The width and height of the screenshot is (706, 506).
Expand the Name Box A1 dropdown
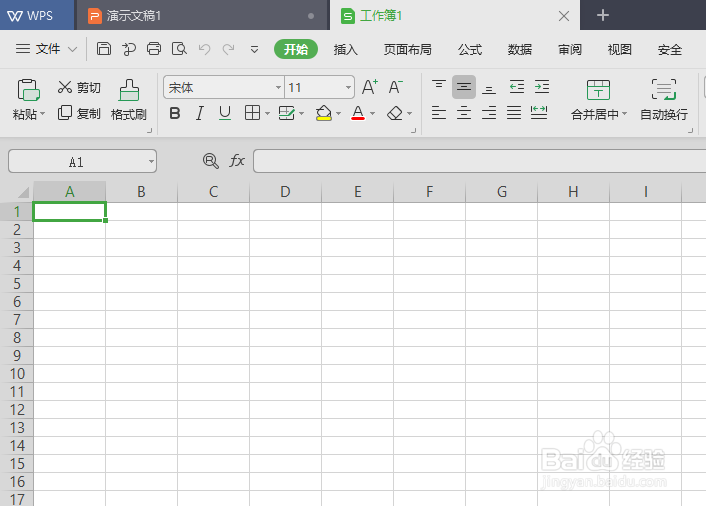coord(151,161)
